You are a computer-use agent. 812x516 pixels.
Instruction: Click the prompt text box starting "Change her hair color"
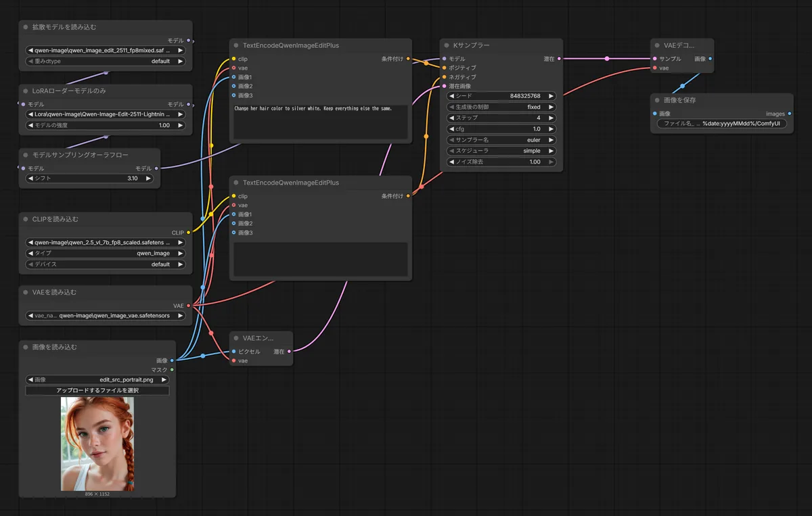click(x=321, y=122)
